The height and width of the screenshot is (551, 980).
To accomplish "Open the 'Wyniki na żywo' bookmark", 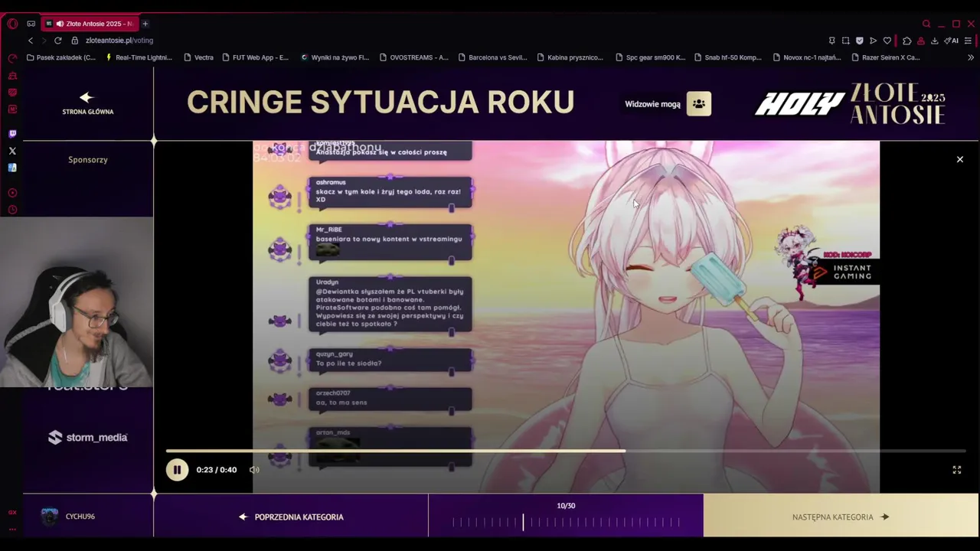I will (335, 57).
